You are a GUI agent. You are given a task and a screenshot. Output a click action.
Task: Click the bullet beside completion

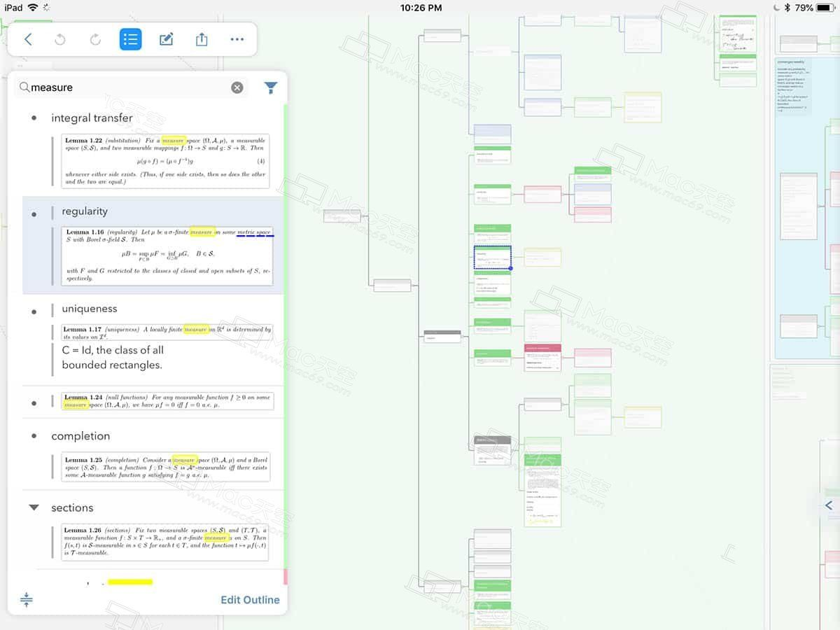click(34, 436)
